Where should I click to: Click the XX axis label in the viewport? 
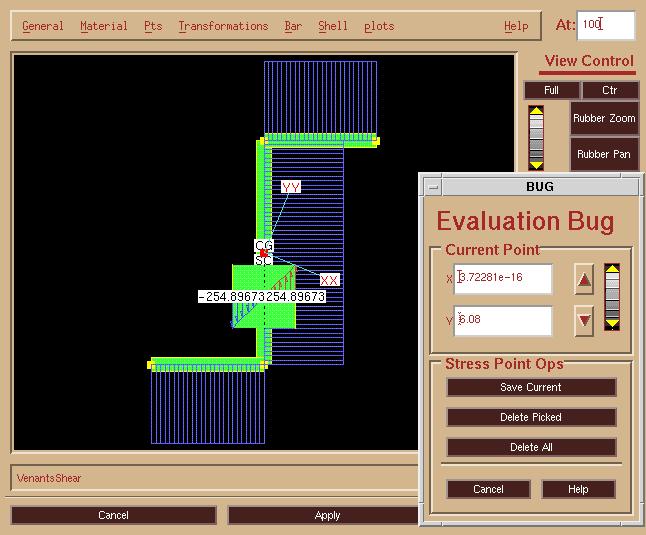tap(329, 280)
